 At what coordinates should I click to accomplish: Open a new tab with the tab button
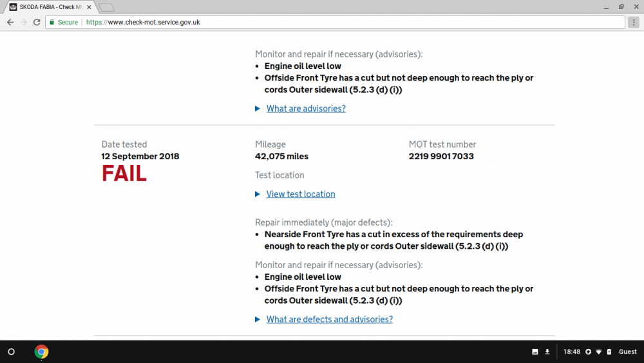(106, 7)
